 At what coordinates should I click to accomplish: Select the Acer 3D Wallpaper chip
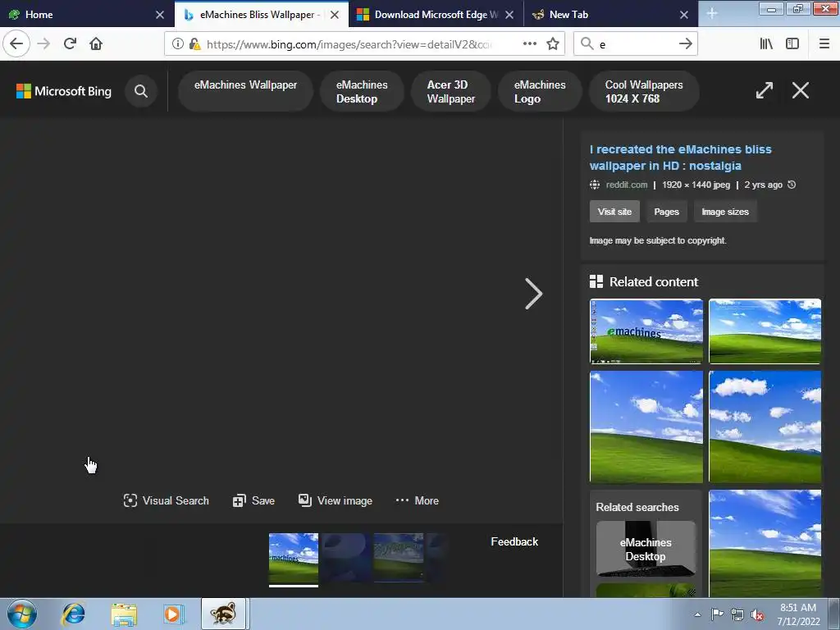(x=450, y=91)
